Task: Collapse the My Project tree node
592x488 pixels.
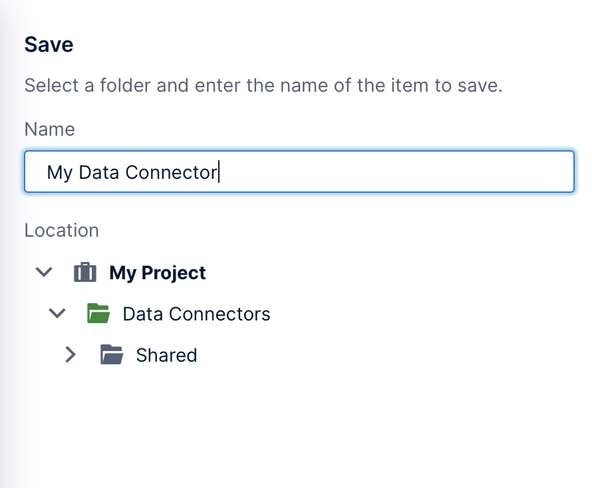Action: (44, 272)
